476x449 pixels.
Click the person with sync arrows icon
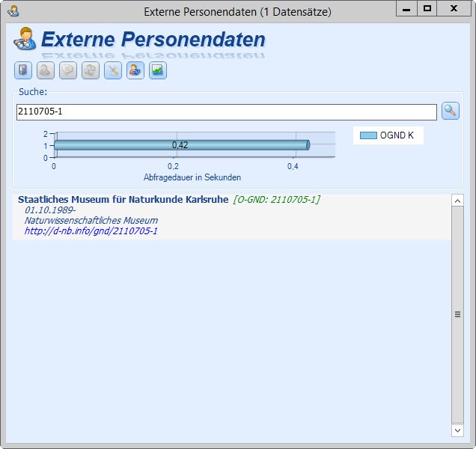click(135, 70)
